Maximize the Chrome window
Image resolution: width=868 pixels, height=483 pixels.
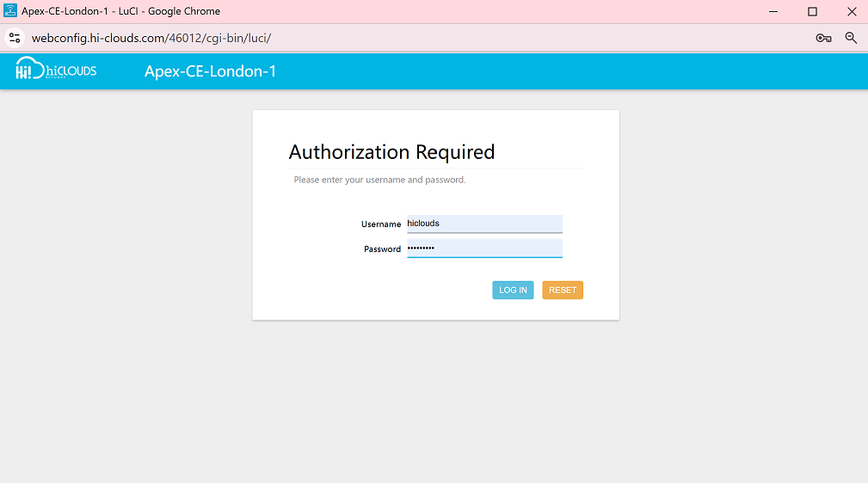coord(812,11)
